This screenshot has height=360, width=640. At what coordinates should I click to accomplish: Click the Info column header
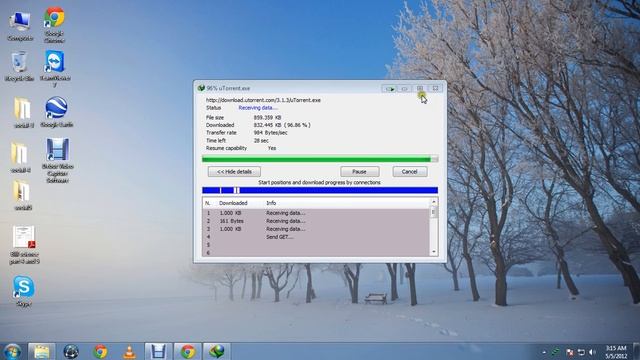(271, 203)
